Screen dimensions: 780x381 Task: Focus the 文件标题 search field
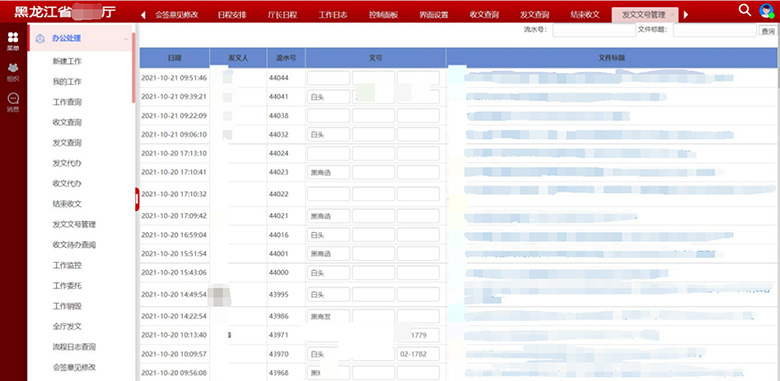click(x=715, y=30)
